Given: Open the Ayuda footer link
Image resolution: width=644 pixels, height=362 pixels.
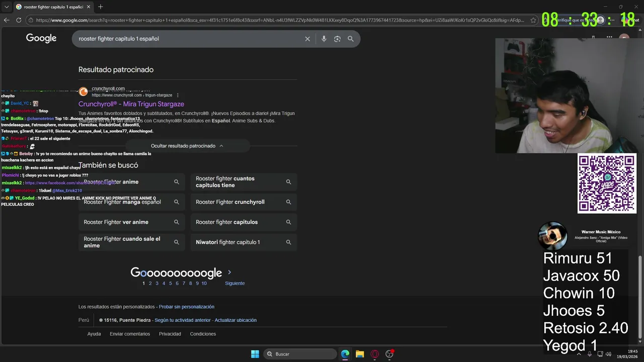Looking at the screenshot, I should 94,334.
